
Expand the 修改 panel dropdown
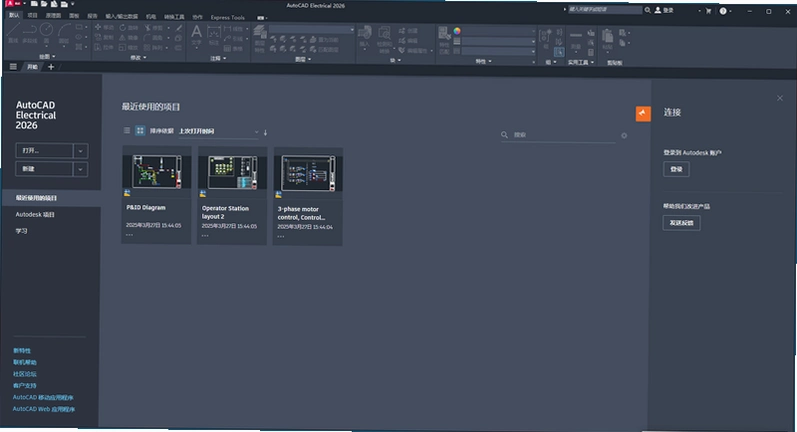(138, 57)
